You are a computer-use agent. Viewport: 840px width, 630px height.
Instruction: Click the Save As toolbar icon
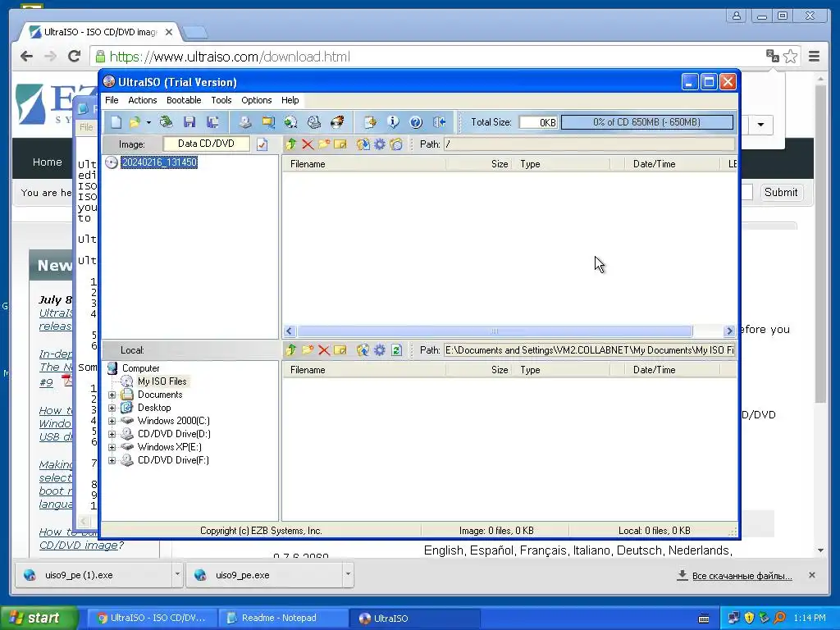coord(212,122)
